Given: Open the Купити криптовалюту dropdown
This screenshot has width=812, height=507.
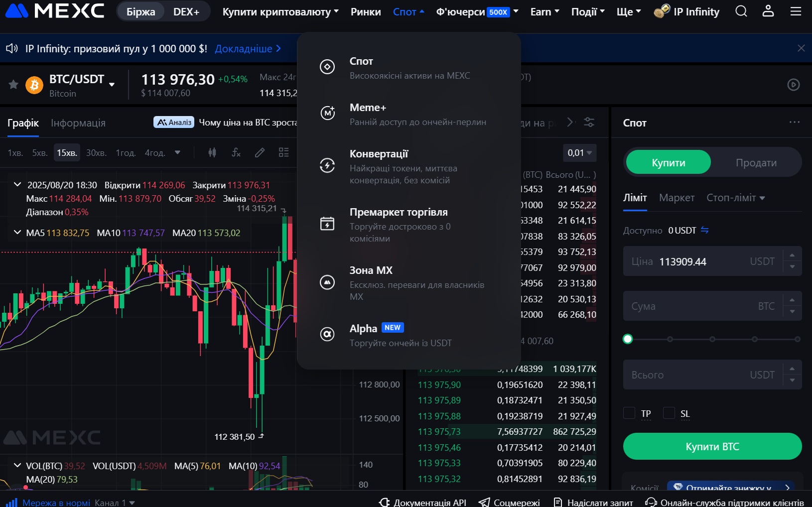Looking at the screenshot, I should (x=280, y=11).
